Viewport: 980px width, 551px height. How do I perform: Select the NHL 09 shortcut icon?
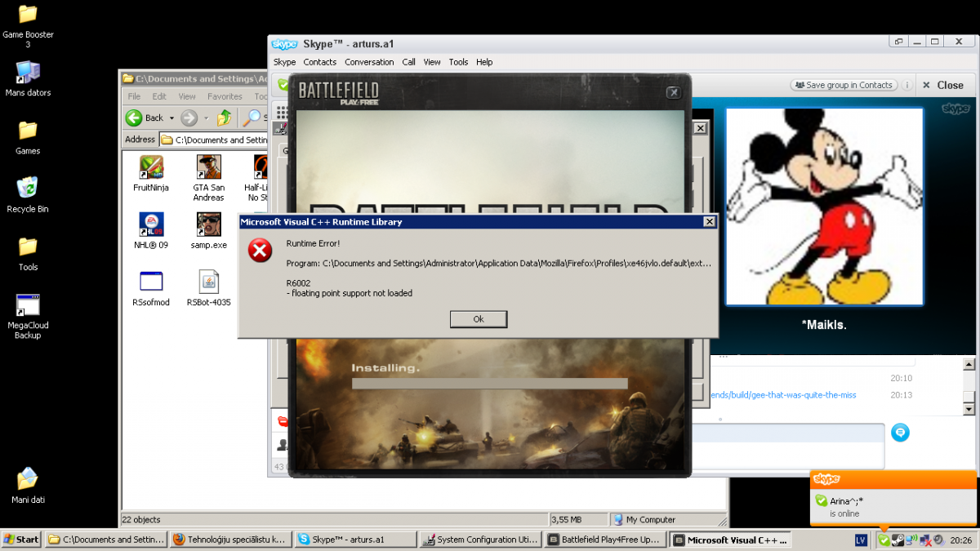coord(151,230)
